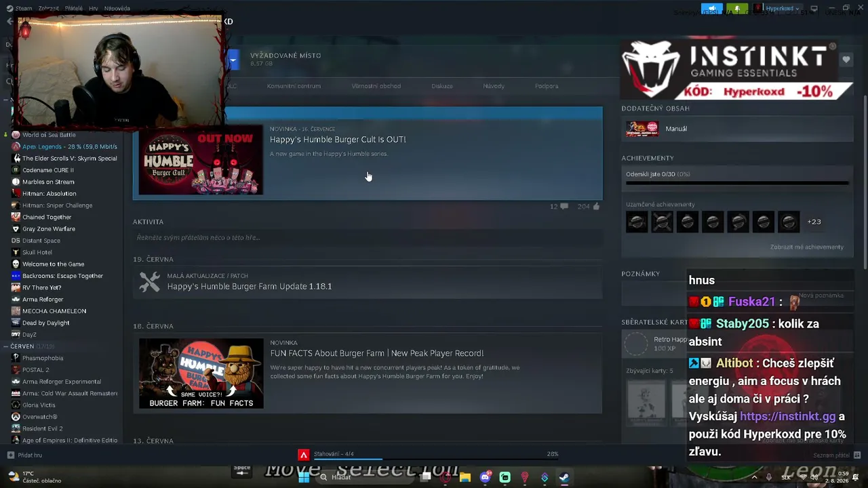Click the activity box to post to friends
868x488 pixels.
click(x=368, y=238)
